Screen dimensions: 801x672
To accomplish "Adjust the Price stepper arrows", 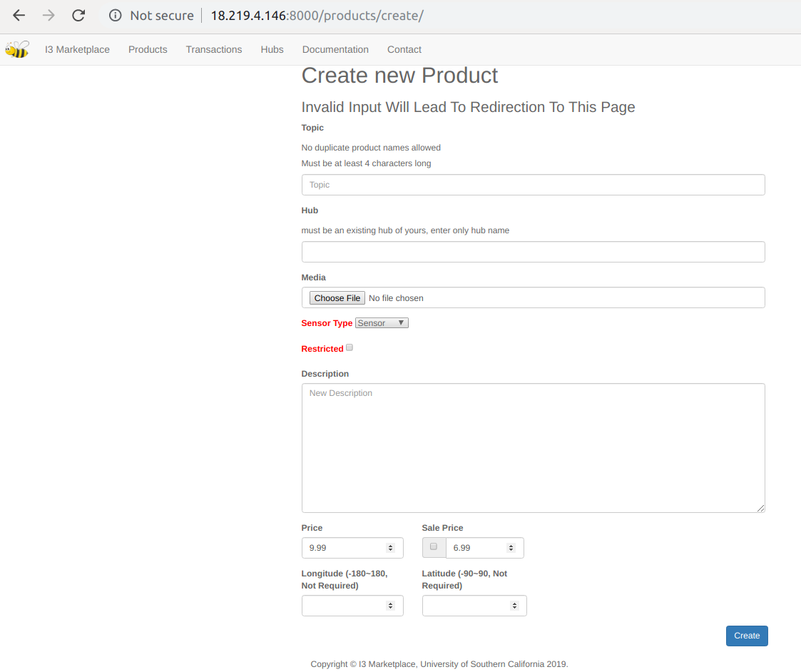I will [x=390, y=548].
